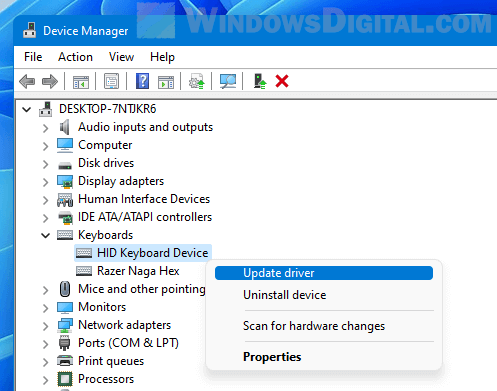The image size is (497, 391).
Task: Expand the Monitors chevron
Action: [46, 308]
